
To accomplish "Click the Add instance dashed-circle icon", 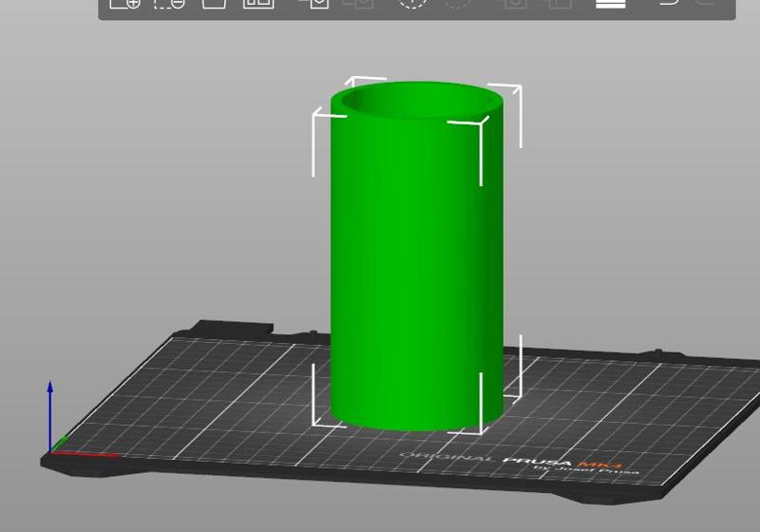I will [412, 3].
